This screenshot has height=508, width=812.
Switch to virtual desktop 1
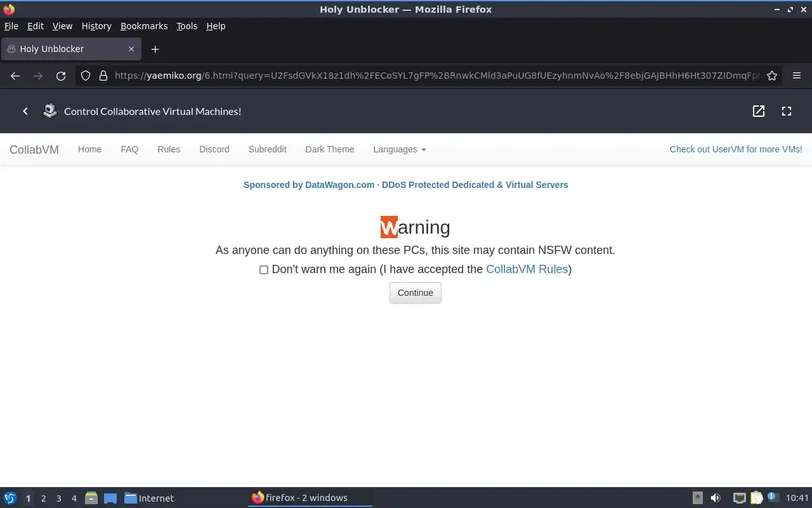pyautogui.click(x=28, y=498)
